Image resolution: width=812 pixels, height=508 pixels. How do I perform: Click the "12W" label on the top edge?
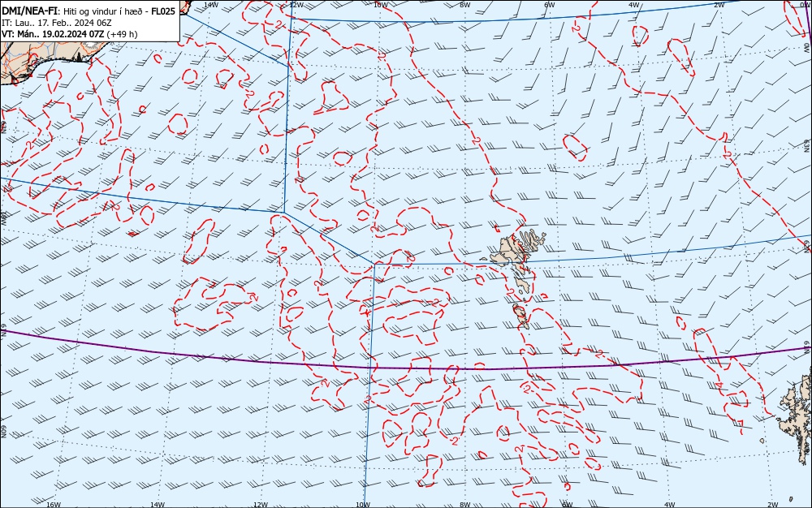tap(296, 4)
